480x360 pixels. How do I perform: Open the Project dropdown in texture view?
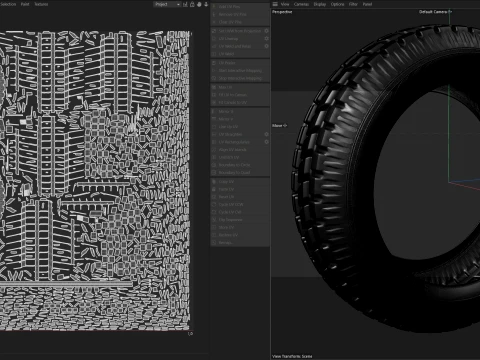click(167, 4)
